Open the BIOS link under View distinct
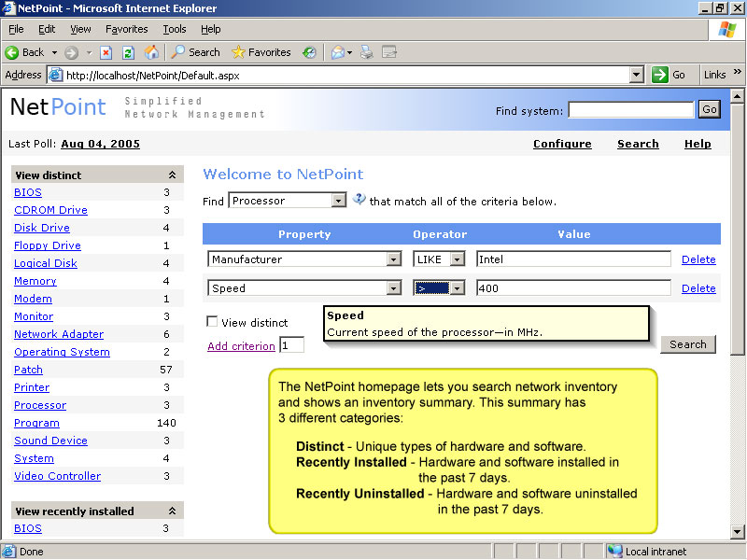Viewport: 747px width, 560px height. 28,192
